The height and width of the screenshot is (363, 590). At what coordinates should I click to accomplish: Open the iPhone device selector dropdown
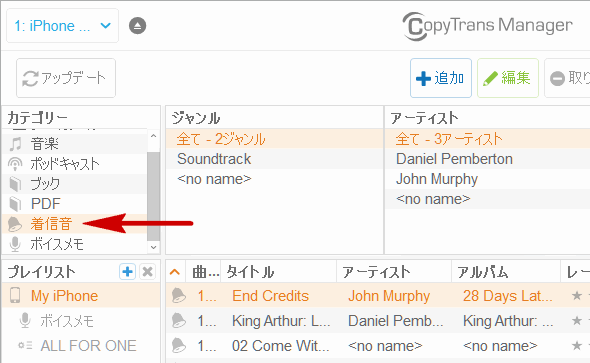coord(62,26)
